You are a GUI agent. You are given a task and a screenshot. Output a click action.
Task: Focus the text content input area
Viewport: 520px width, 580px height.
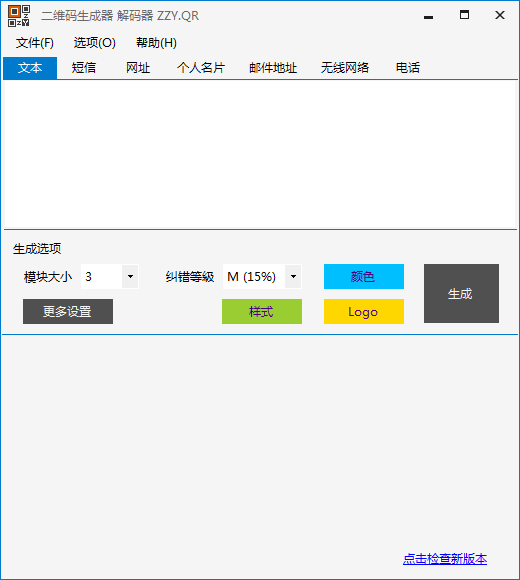pyautogui.click(x=260, y=154)
